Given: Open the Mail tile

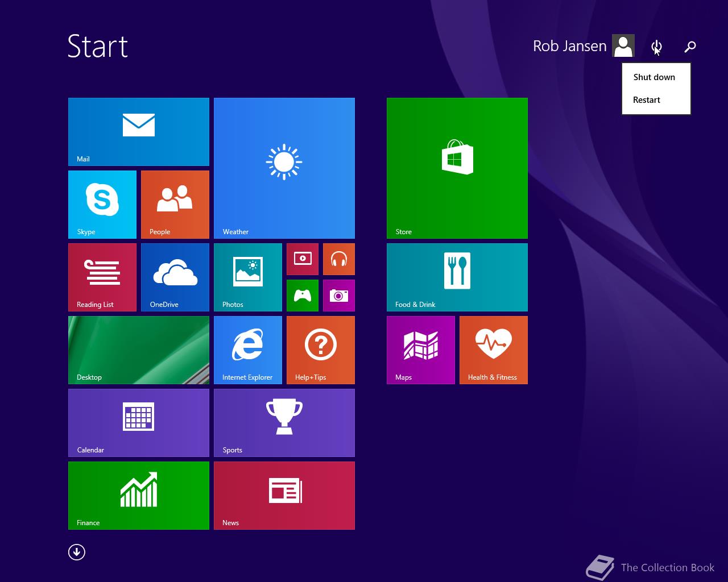Looking at the screenshot, I should point(139,132).
